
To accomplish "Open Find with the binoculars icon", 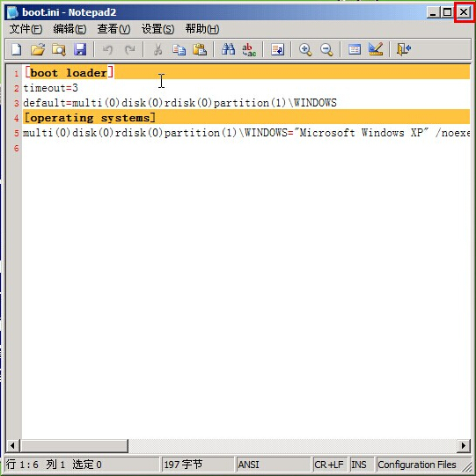I will click(x=228, y=49).
